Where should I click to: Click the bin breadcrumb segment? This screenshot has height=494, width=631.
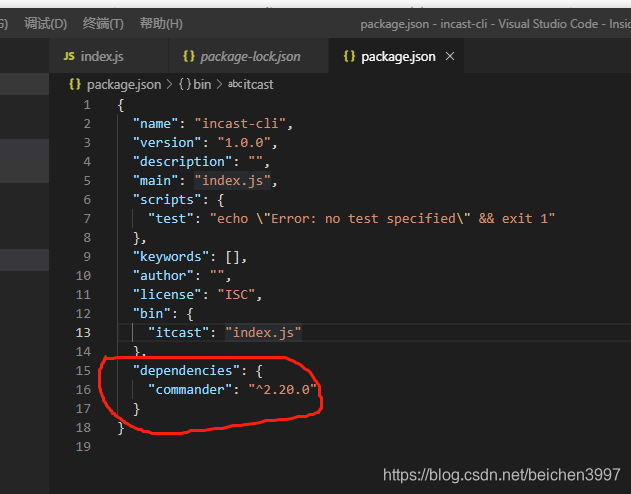(x=202, y=84)
